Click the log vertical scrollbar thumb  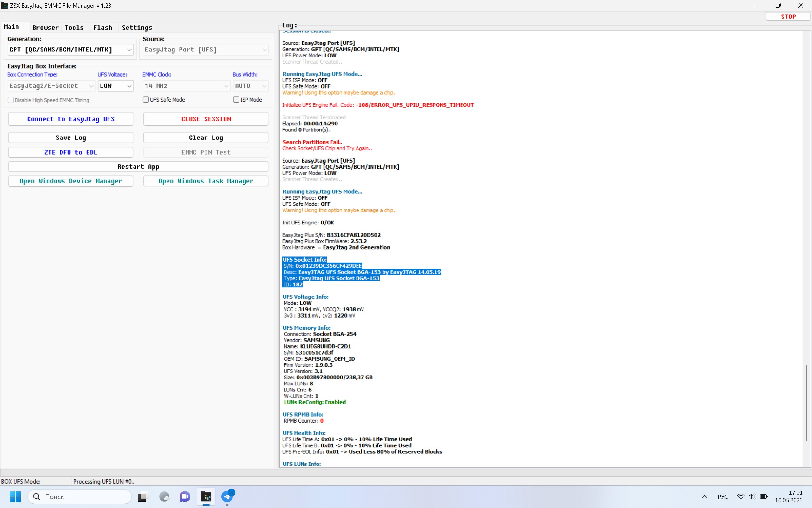pyautogui.click(x=807, y=403)
